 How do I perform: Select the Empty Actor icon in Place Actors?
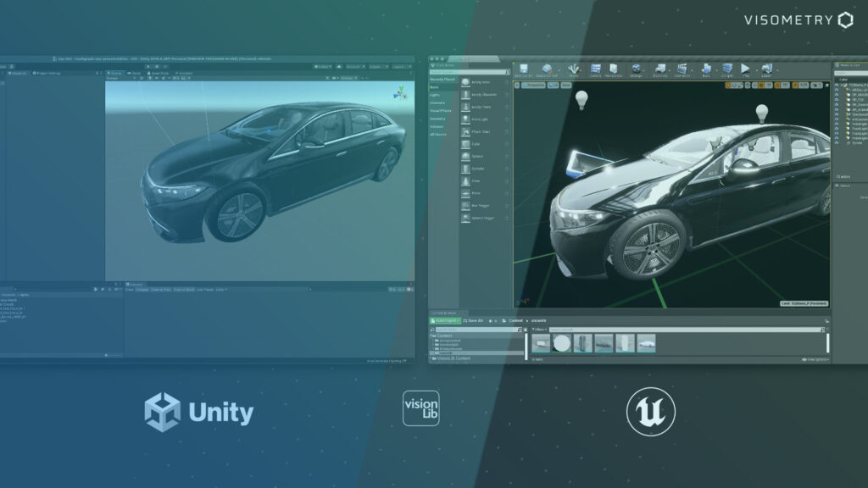click(465, 82)
